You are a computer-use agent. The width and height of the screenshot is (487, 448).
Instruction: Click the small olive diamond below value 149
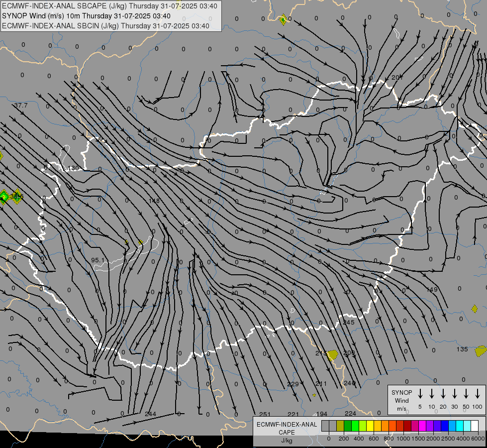coord(474,309)
